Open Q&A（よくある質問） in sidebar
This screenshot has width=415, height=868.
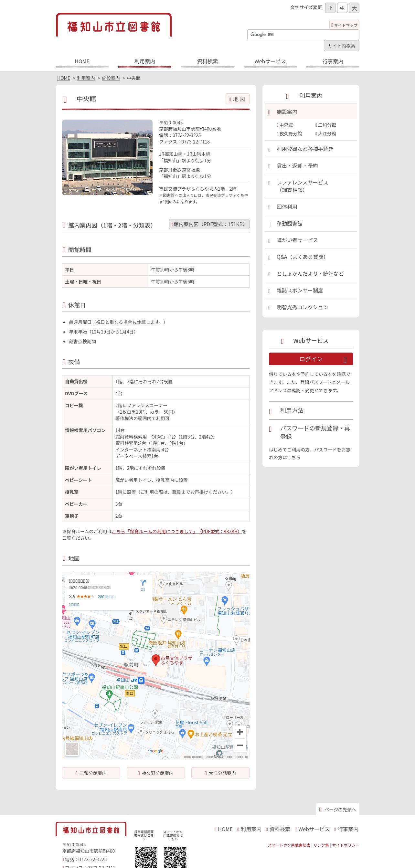point(311,257)
